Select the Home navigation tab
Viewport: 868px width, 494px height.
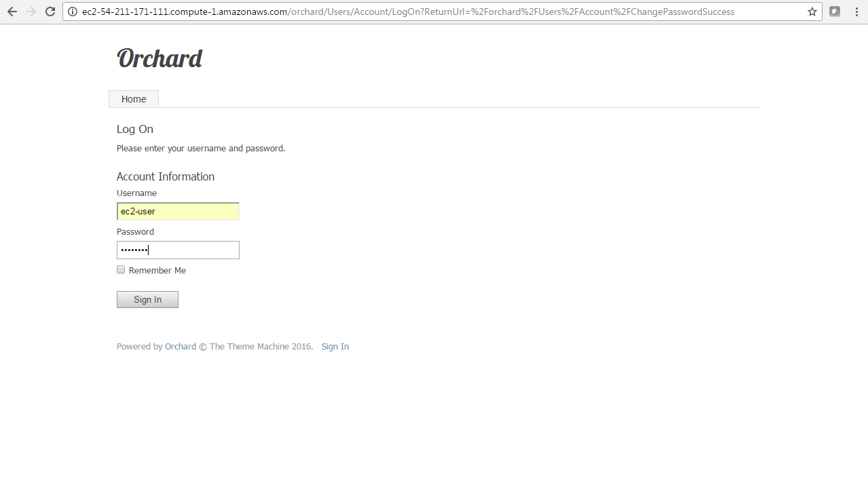click(133, 99)
